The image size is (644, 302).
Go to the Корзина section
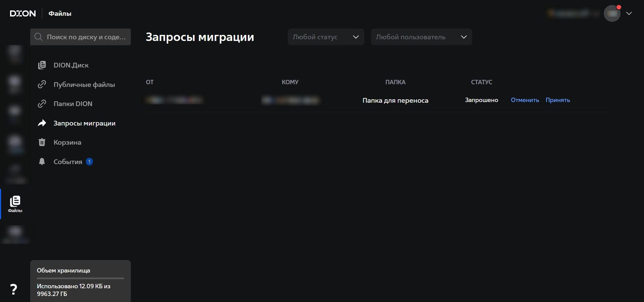[x=67, y=142]
